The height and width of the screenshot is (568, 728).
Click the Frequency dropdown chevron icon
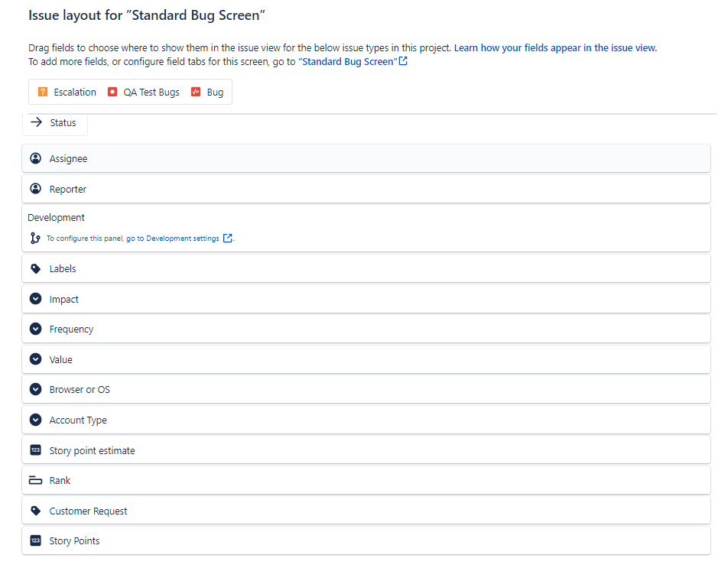[35, 329]
